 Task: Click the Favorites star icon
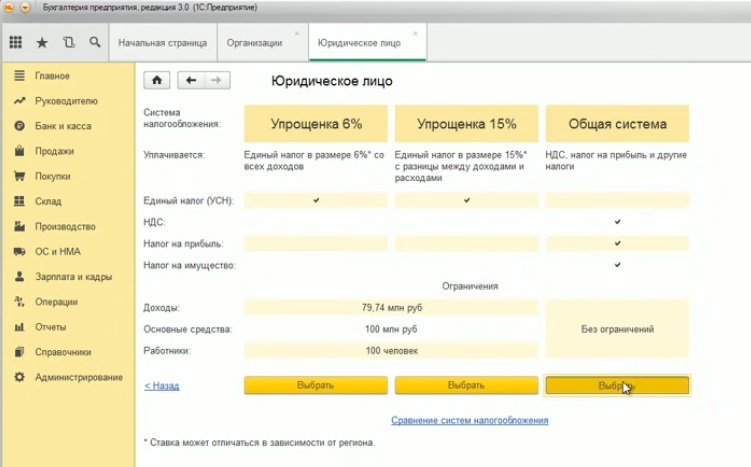coord(41,43)
